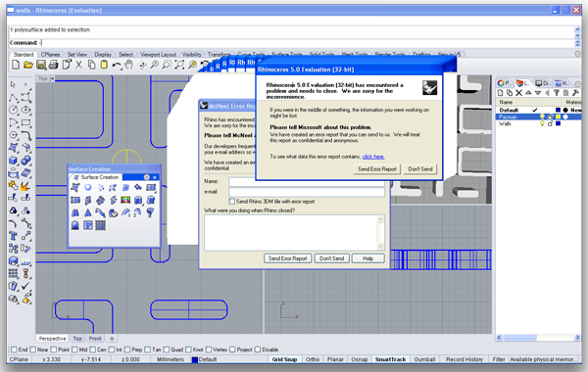Select the Display toolbar tab

coord(103,54)
